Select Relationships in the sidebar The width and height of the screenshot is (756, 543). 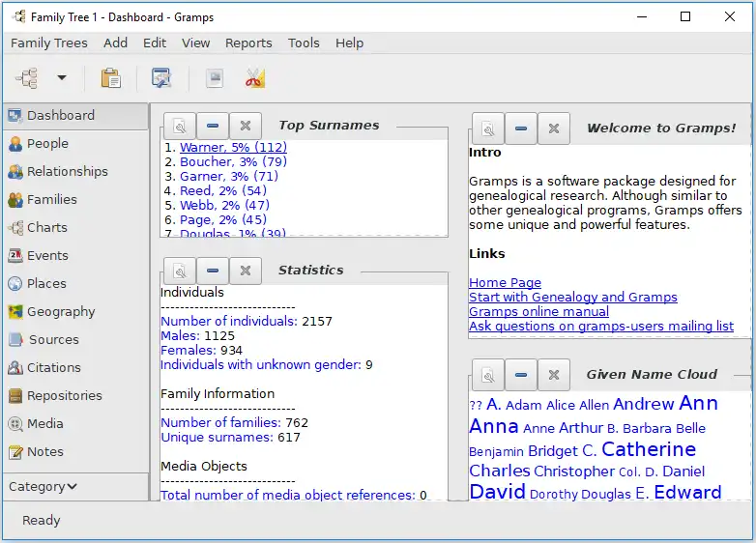[67, 171]
